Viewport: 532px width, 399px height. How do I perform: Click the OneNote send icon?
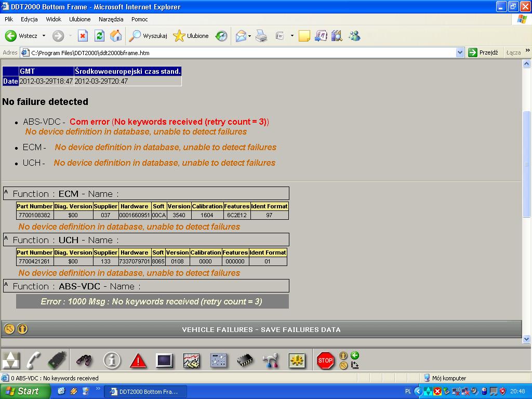(321, 36)
